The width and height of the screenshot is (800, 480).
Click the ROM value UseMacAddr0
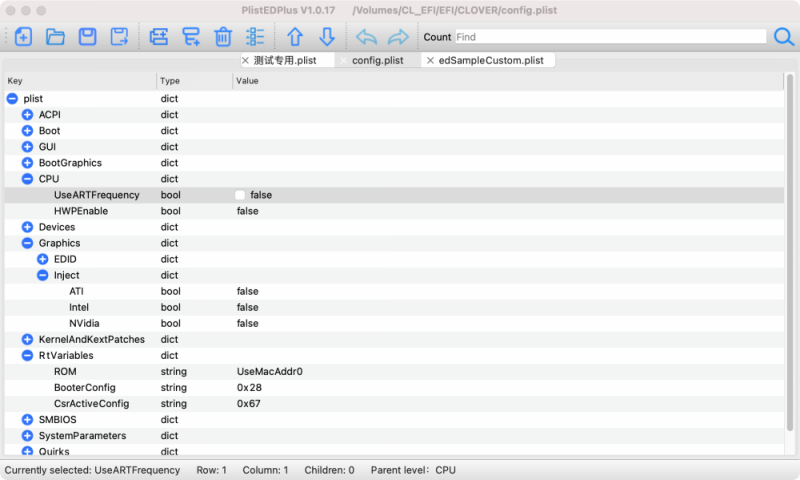tap(269, 371)
